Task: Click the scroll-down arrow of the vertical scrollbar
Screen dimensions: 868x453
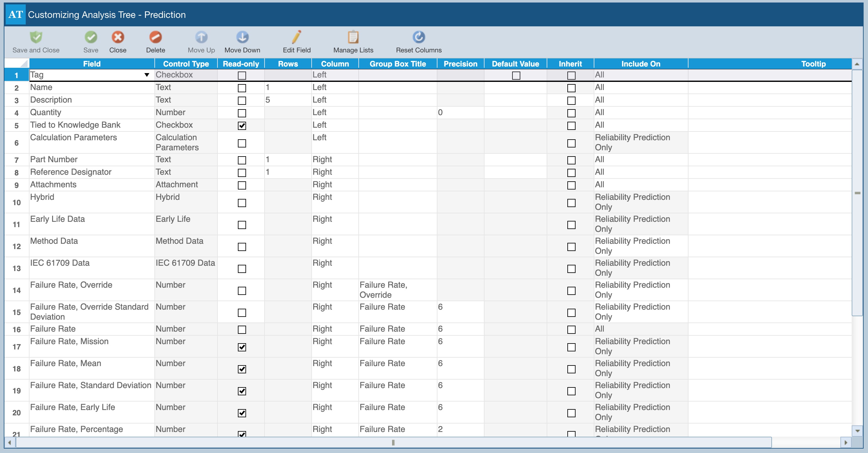Action: coord(857,431)
